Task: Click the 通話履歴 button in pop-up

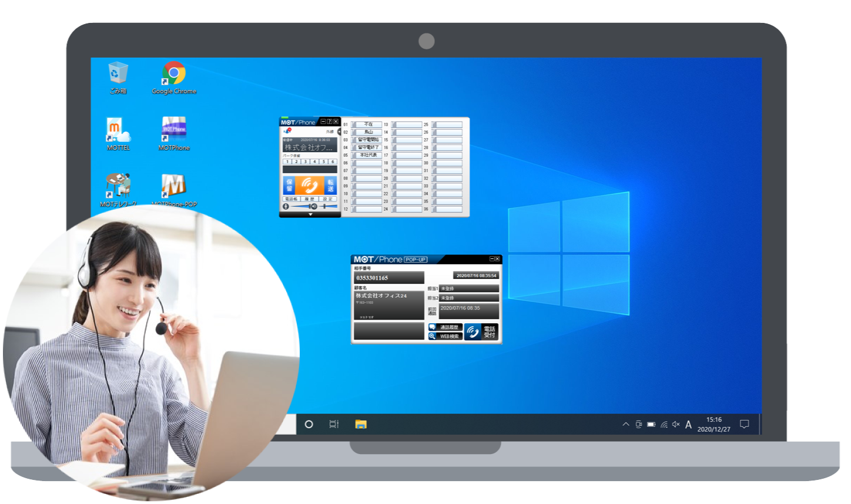Action: [445, 327]
